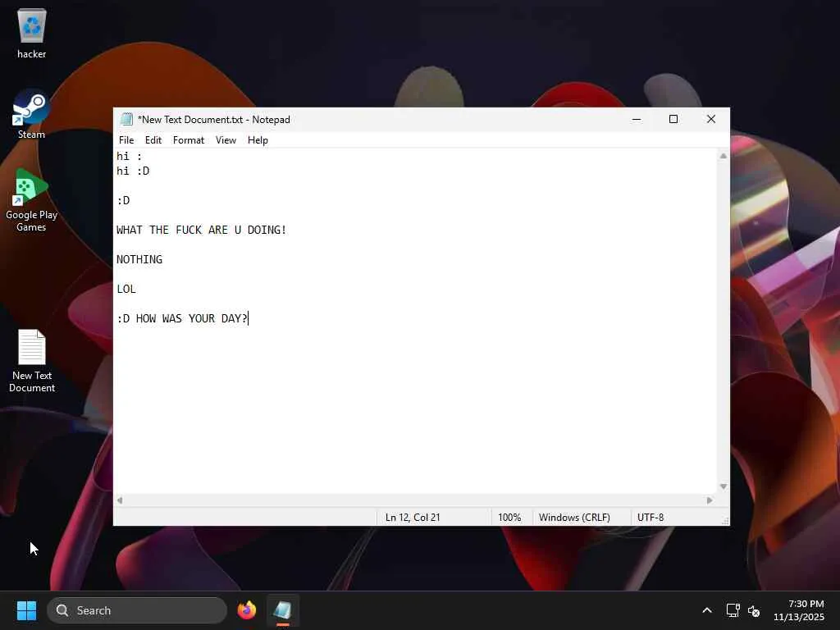Close the Notepad window
This screenshot has height=630, width=840.
pyautogui.click(x=711, y=119)
